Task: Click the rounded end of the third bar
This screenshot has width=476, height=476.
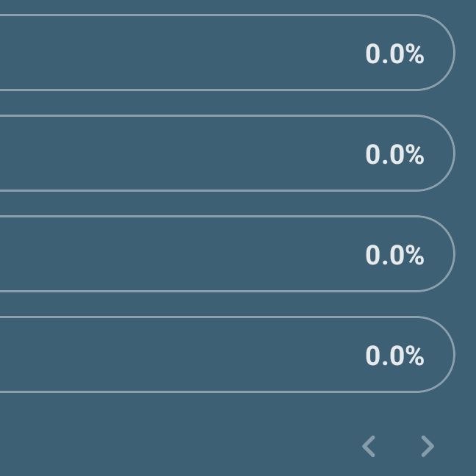Action: (443, 253)
